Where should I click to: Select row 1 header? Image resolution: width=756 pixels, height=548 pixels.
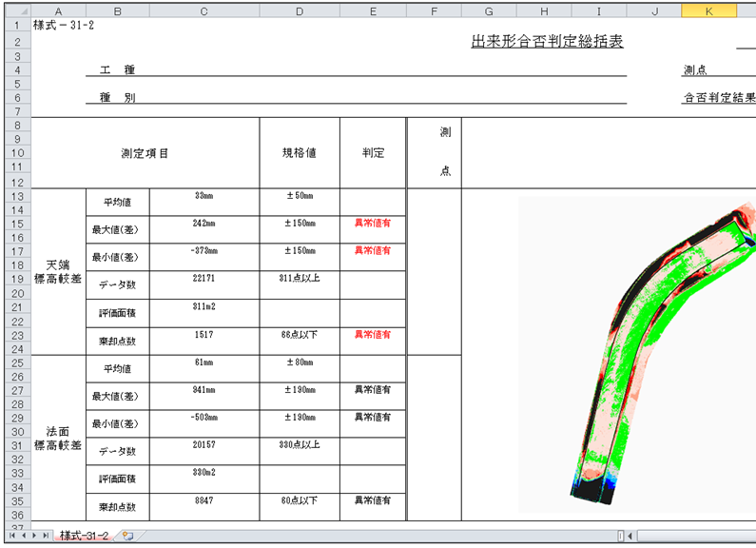(x=18, y=25)
